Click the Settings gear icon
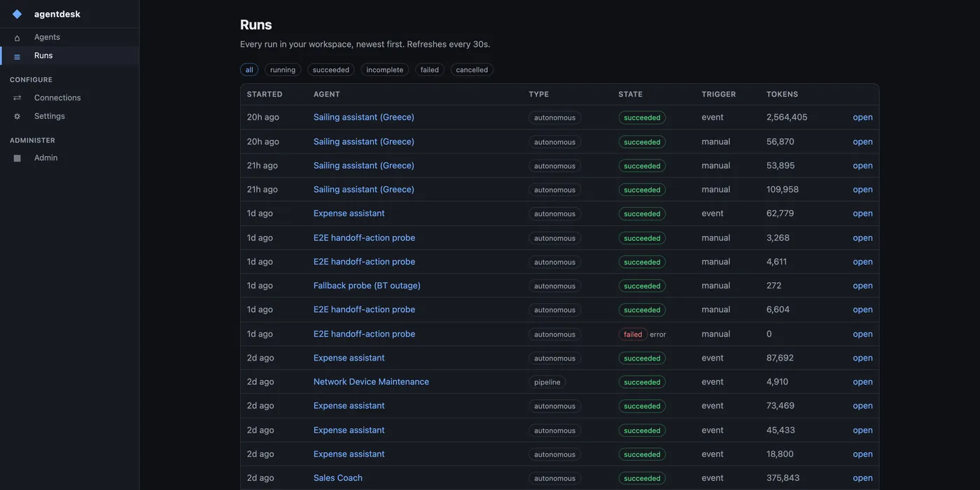 [x=17, y=116]
